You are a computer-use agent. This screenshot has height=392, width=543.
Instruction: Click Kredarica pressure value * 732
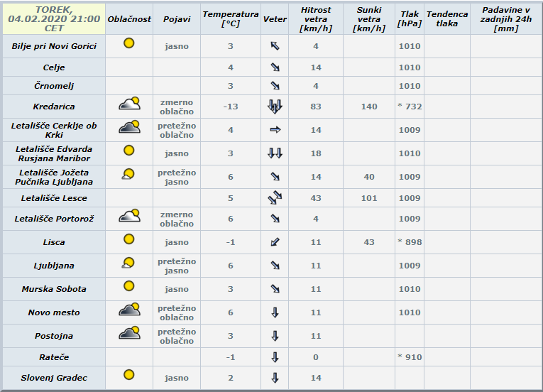click(x=410, y=107)
